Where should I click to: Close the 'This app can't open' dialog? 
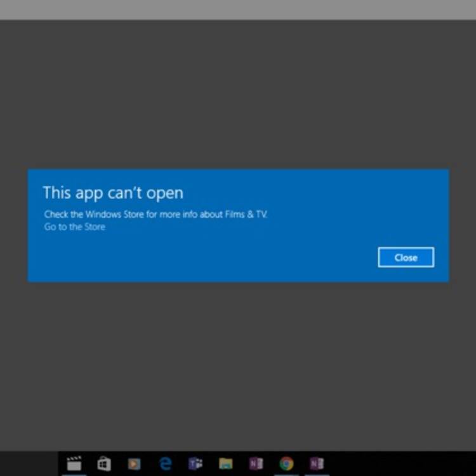pos(406,257)
